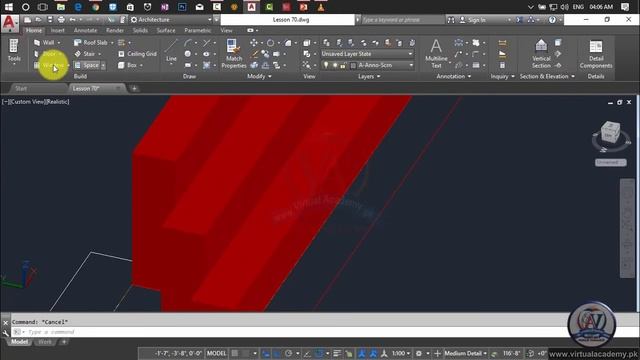The height and width of the screenshot is (360, 640).
Task: Select the Ceiling Grid tool
Action: [137, 54]
